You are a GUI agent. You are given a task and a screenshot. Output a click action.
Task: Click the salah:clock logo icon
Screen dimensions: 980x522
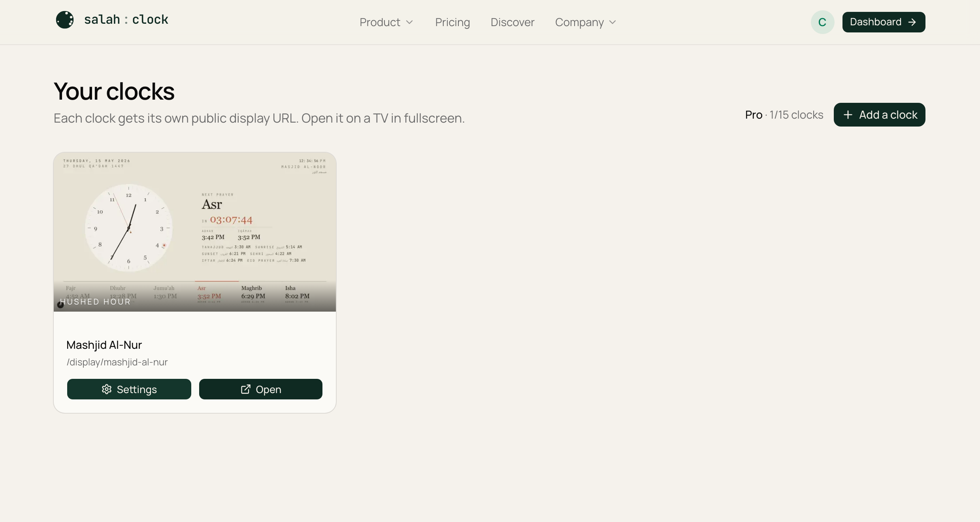pos(65,20)
